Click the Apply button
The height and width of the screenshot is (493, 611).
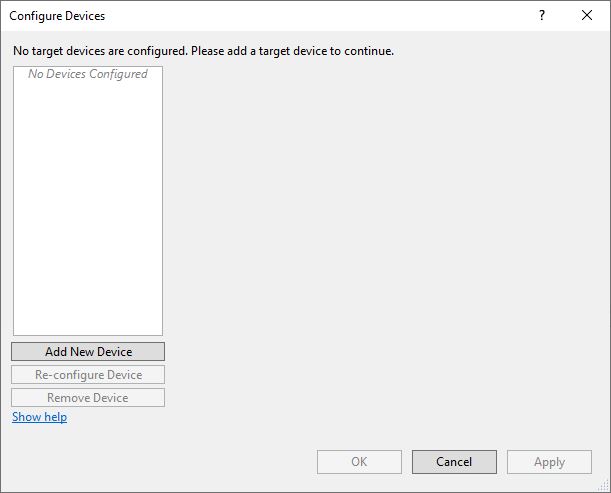click(x=549, y=462)
